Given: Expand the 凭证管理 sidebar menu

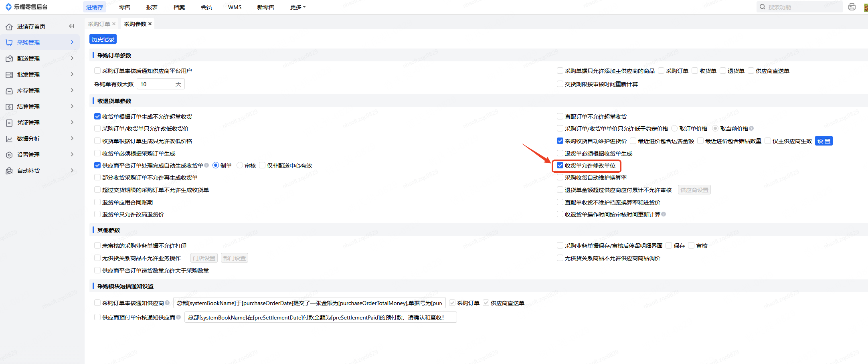Looking at the screenshot, I should (72, 122).
